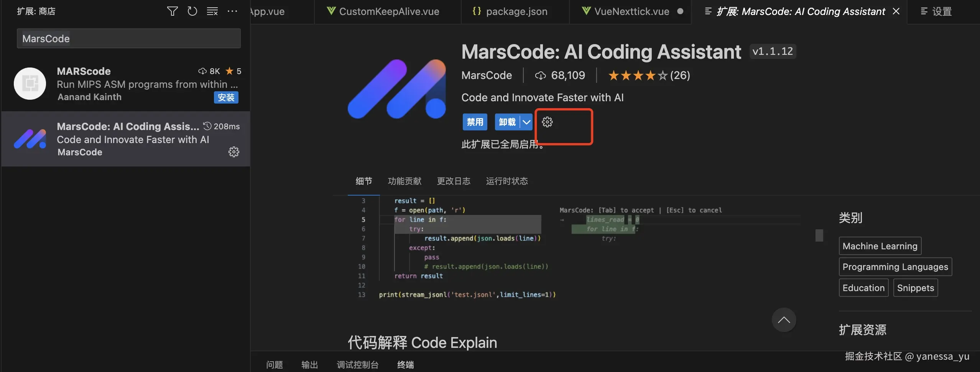The height and width of the screenshot is (372, 980).
Task: Close the MarsCode extension tab
Action: click(896, 12)
